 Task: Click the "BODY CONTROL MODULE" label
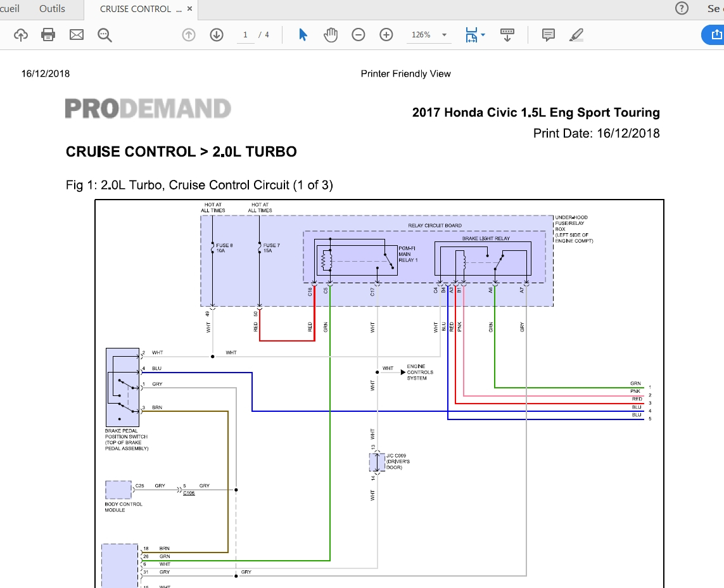click(x=124, y=507)
